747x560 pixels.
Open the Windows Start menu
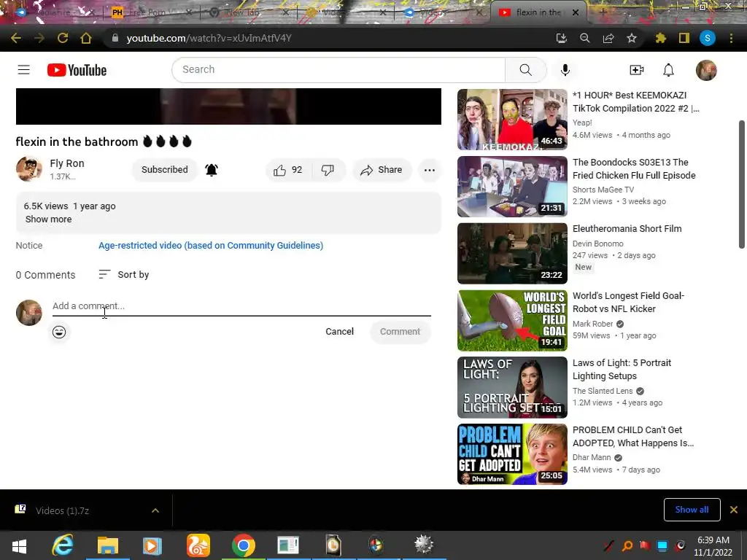pos(19,545)
